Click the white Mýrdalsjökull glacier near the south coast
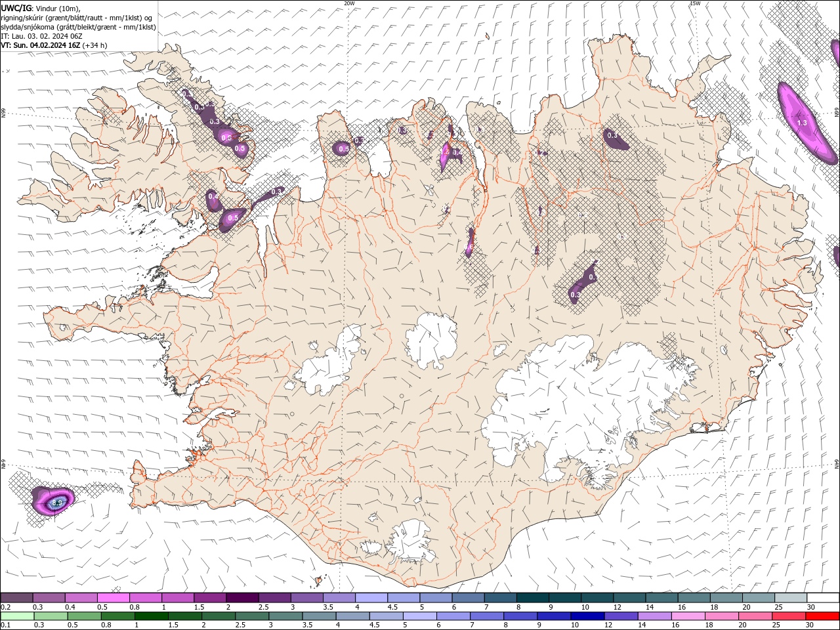 coord(410,541)
